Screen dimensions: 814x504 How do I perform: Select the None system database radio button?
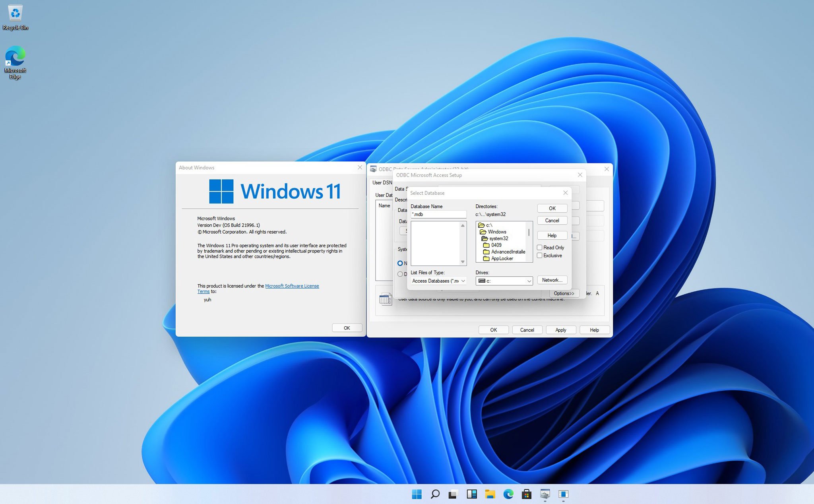pos(400,263)
